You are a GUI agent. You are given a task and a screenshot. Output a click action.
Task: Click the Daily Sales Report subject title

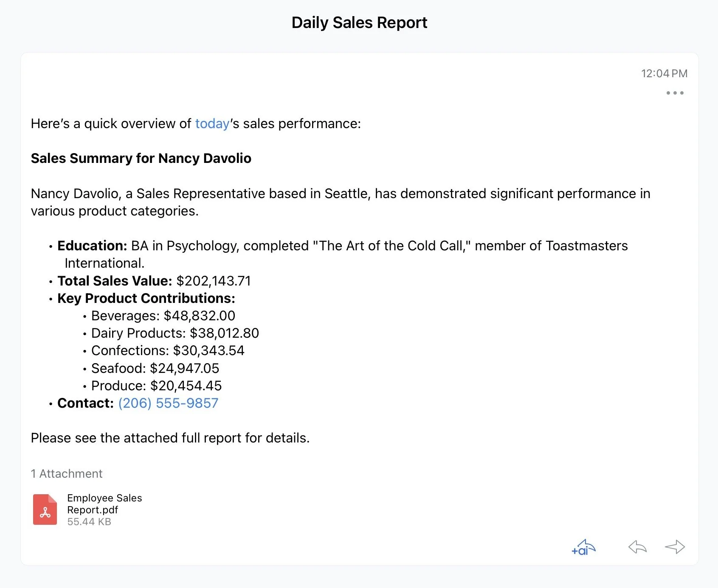tap(359, 22)
